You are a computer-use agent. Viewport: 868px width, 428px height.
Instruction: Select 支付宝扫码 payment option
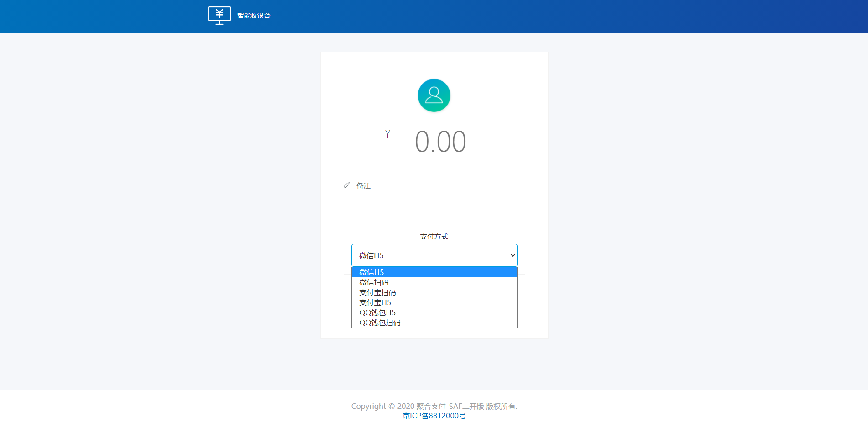tap(377, 292)
